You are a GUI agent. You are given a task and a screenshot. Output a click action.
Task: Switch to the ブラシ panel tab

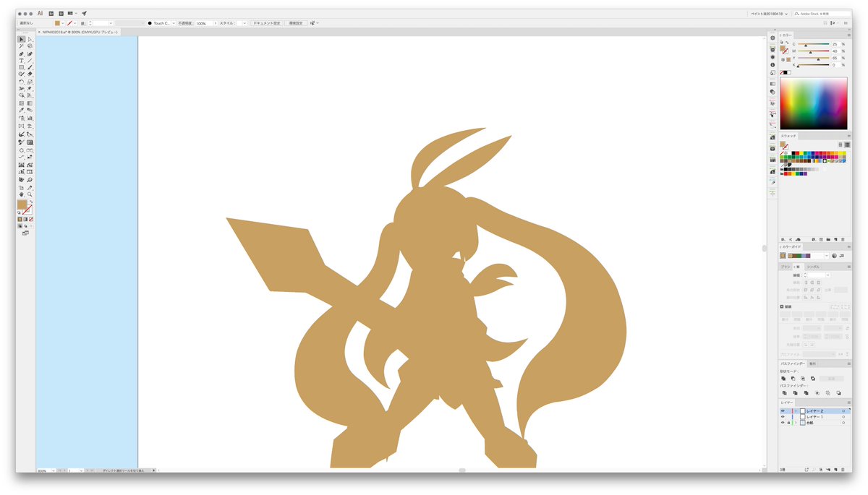click(786, 267)
